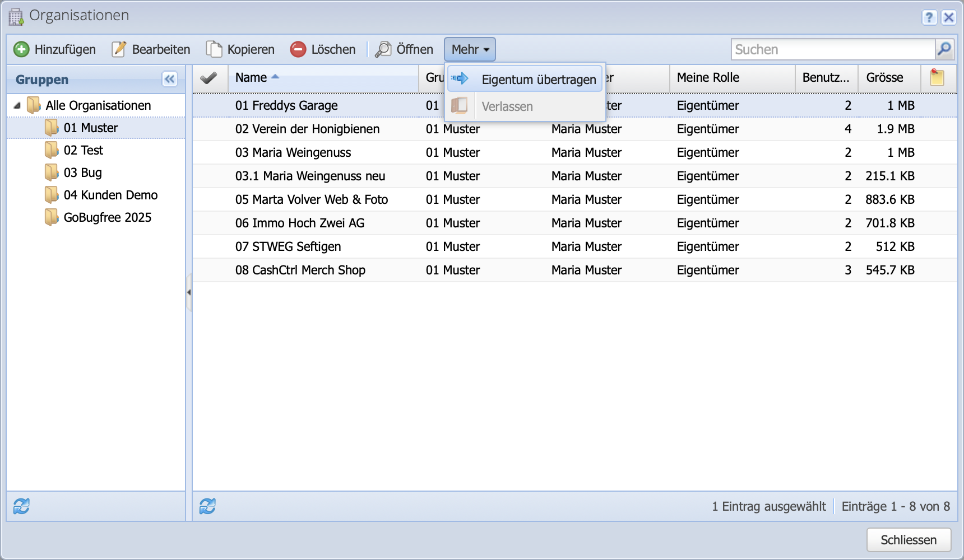This screenshot has width=964, height=560.
Task: Select the Verlassen menu entry
Action: (507, 106)
